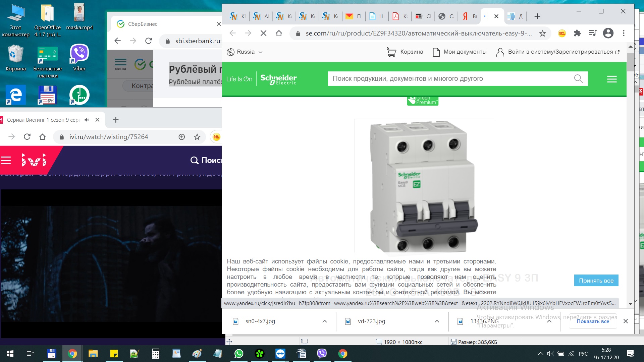The height and width of the screenshot is (362, 644).
Task: Stop loading the Schneider page
Action: tap(263, 33)
